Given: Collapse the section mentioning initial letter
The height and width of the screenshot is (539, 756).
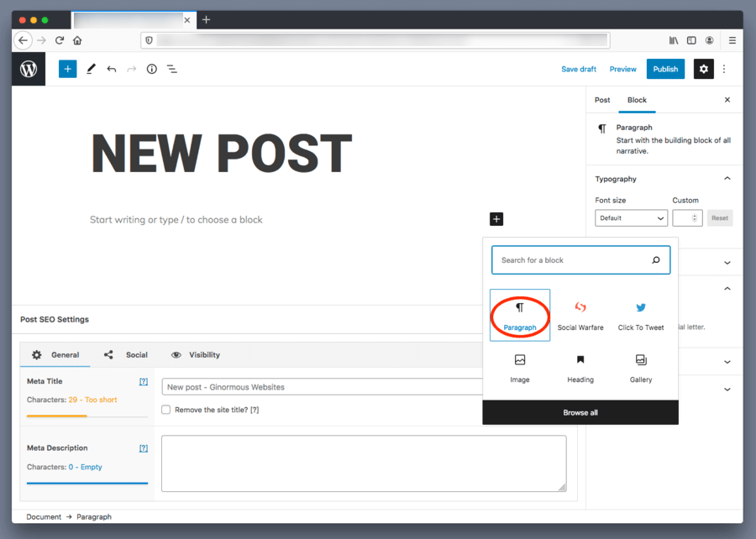Looking at the screenshot, I should click(727, 289).
